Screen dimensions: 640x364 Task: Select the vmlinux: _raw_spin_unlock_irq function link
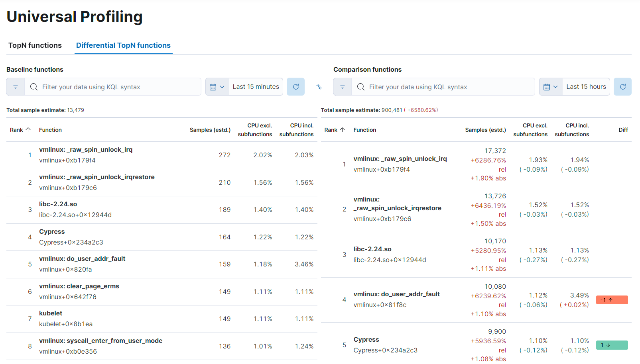tap(86, 149)
